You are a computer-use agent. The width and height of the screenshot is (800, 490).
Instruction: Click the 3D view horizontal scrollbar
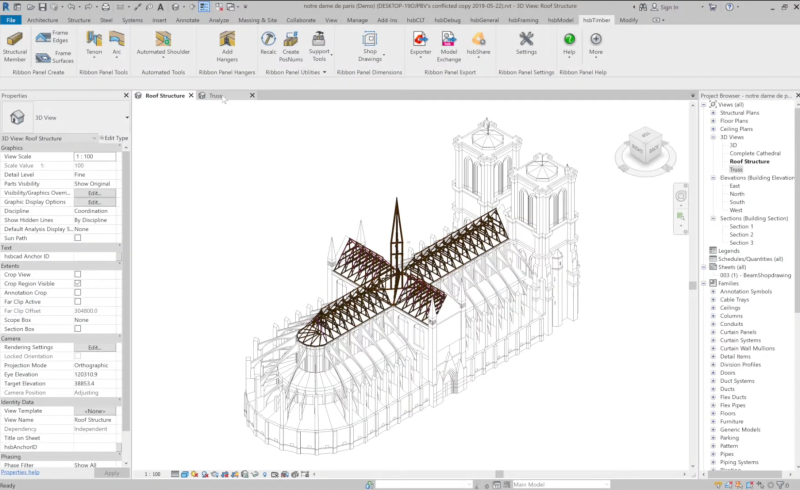coord(499,474)
